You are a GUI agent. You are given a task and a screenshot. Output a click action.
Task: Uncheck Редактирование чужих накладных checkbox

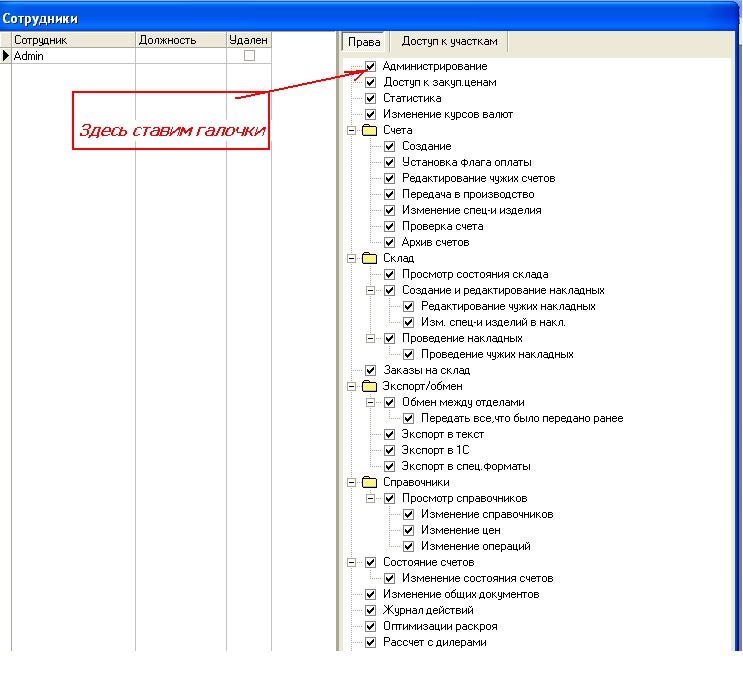(408, 306)
